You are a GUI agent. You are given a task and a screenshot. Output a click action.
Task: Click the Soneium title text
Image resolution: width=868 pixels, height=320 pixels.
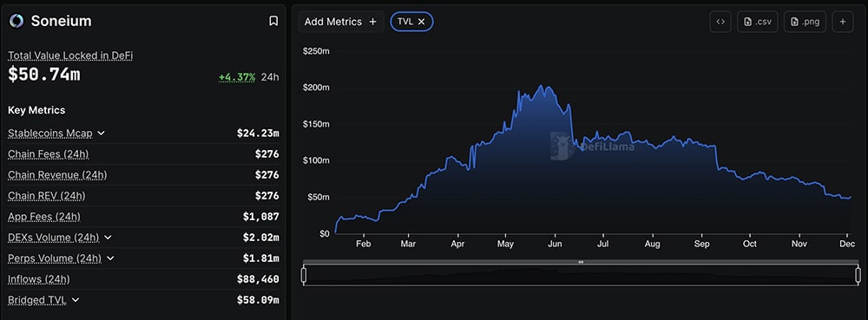[61, 21]
